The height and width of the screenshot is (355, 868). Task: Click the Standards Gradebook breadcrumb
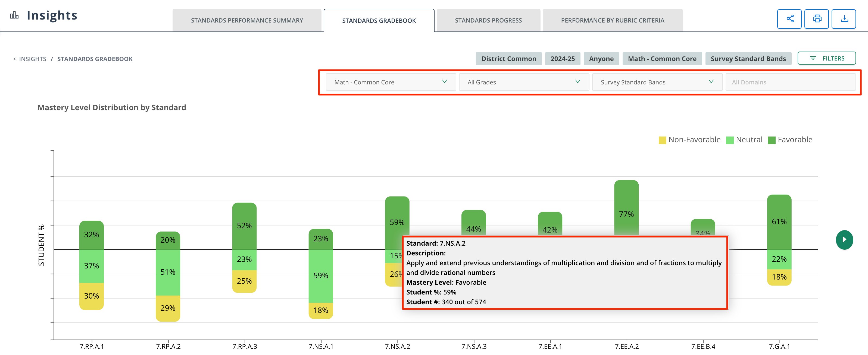pos(95,59)
